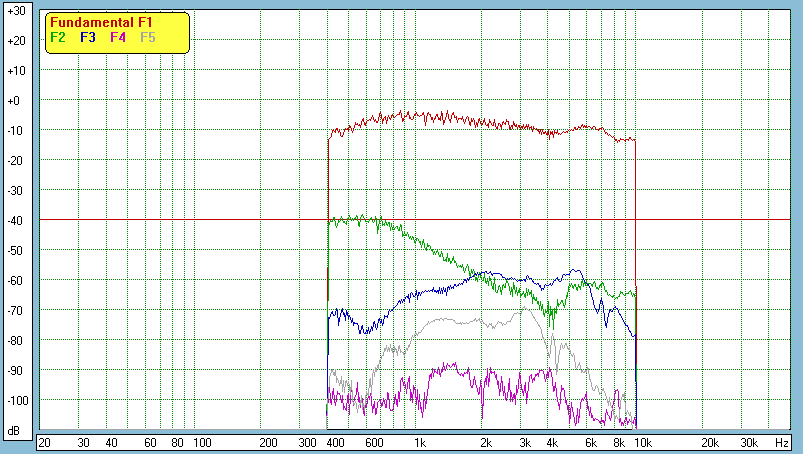Click the +0 vertical axis label

point(16,101)
